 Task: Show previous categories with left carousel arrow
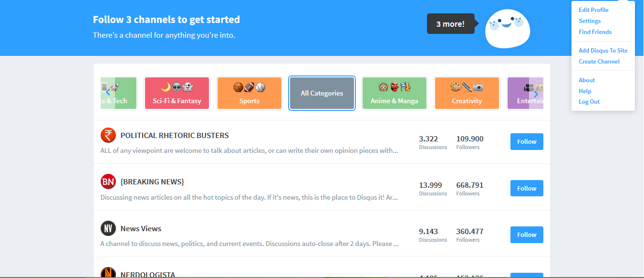point(108,93)
